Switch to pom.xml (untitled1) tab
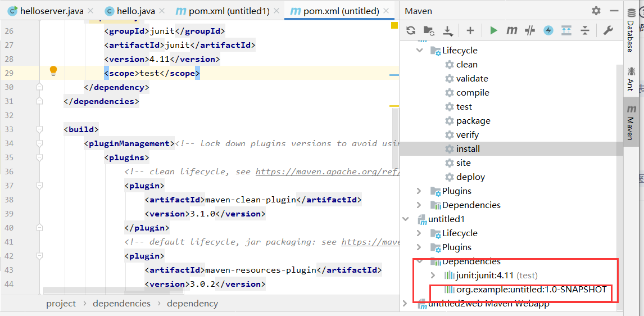The height and width of the screenshot is (316, 644). click(229, 11)
